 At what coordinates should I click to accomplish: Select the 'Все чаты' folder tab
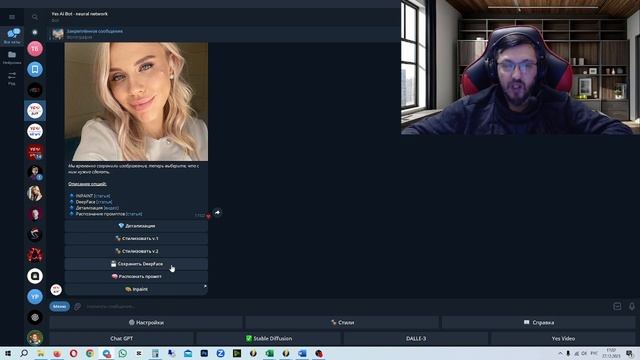[x=12, y=36]
